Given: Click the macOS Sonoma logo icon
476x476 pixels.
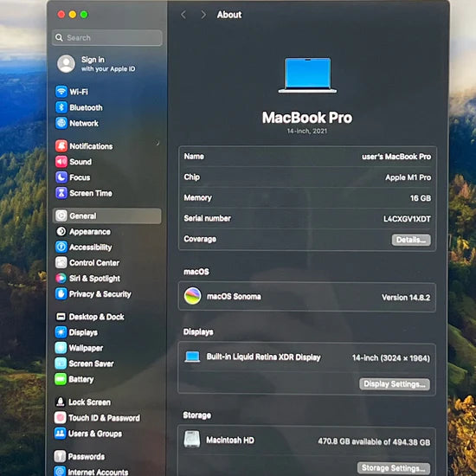Looking at the screenshot, I should pyautogui.click(x=192, y=296).
